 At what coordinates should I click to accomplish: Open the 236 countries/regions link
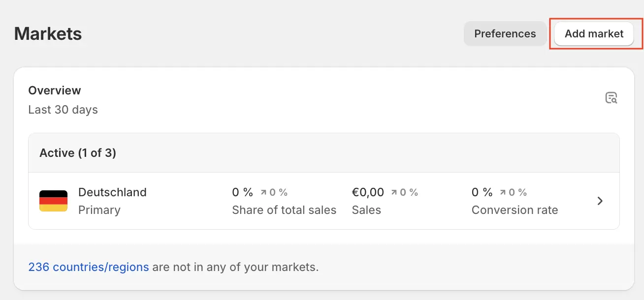[x=89, y=267]
